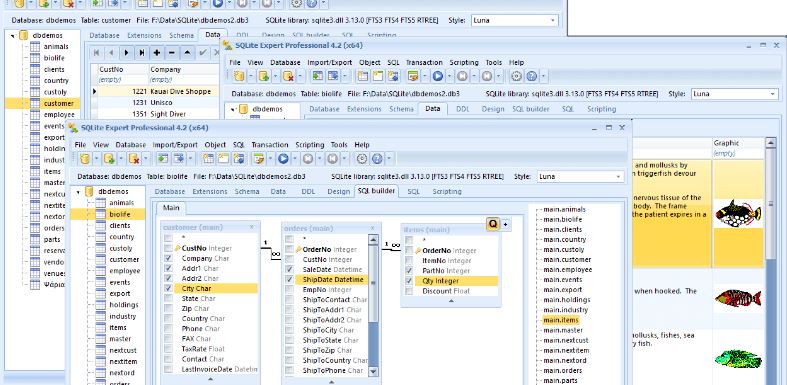Screen dimensions: 787x385
Task: Uncheck the PartNo Integer checkbox in items
Action: click(409, 271)
